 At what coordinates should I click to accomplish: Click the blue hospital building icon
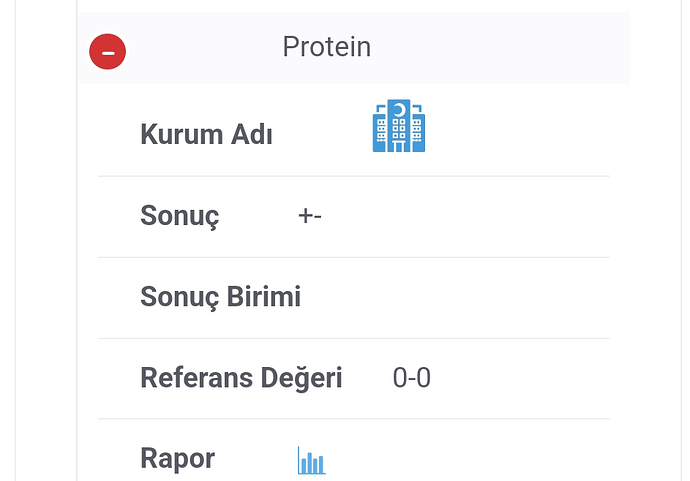pos(399,126)
